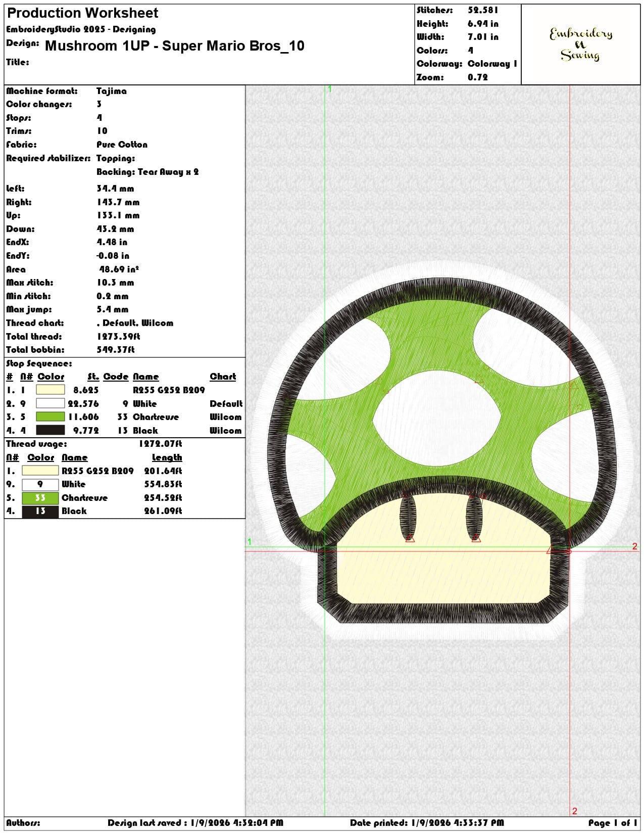644x834 pixels.
Task: Click the white color swatch in Stop Sequence row 2
Action: pyautogui.click(x=51, y=403)
